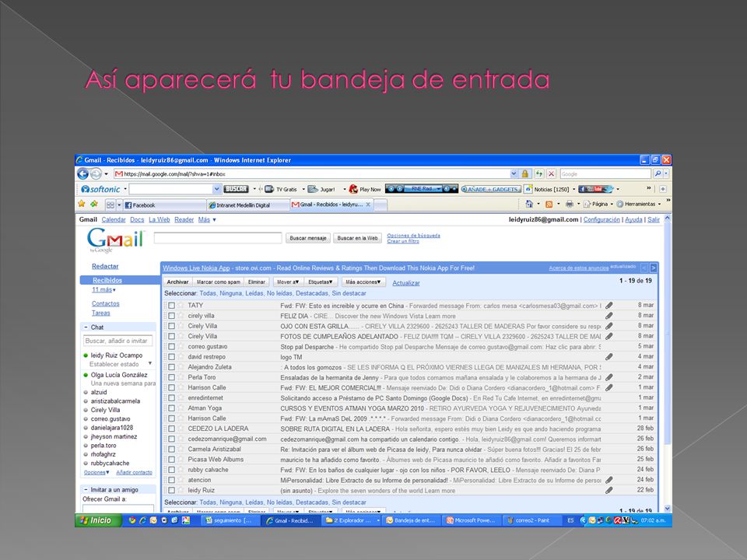This screenshot has width=747, height=560.
Task: Tick the Picasa Web Albums message checkbox
Action: pos(171,460)
